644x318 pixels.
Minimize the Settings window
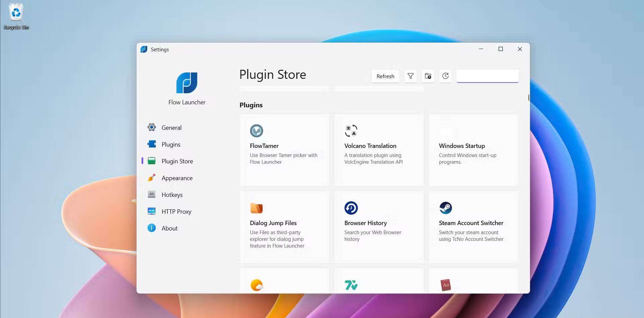tap(481, 49)
